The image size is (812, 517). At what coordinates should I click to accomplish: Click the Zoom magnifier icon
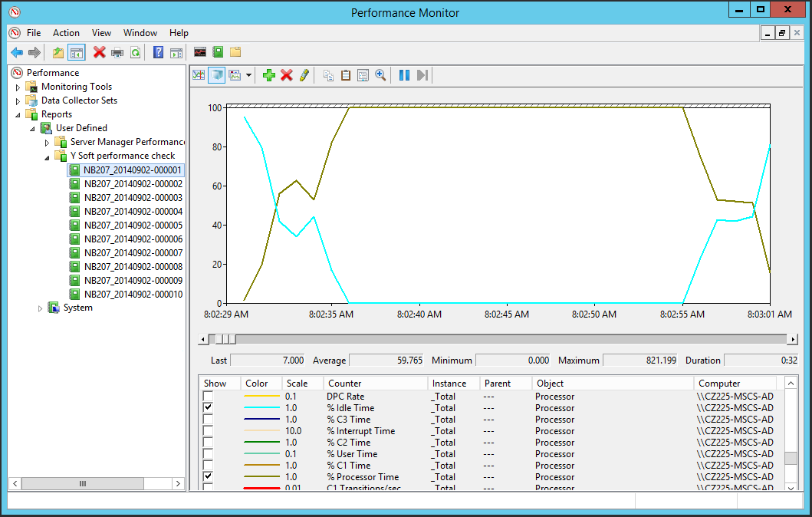point(380,75)
